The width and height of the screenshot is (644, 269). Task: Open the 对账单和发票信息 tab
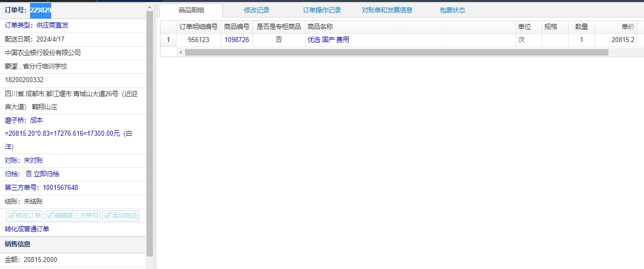click(x=387, y=10)
